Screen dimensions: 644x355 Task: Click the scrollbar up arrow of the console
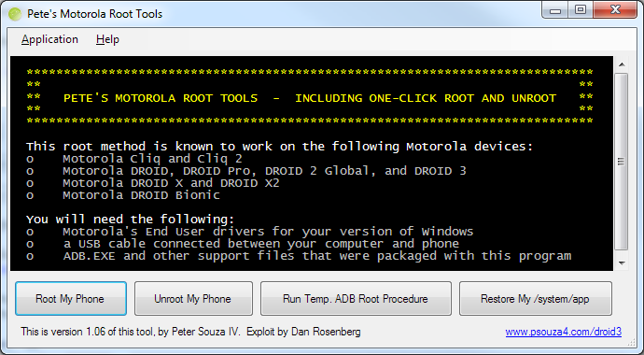click(x=622, y=64)
